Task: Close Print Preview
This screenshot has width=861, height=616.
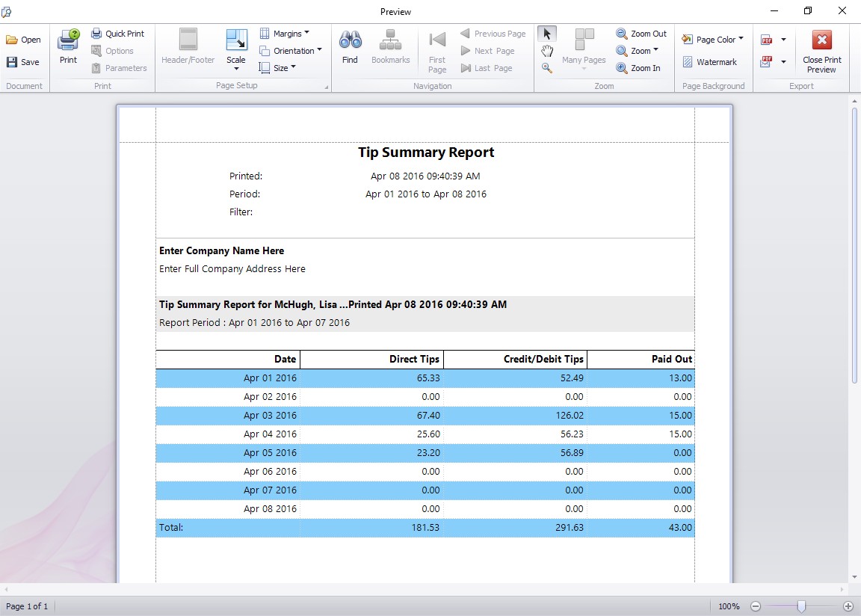Action: tap(821, 52)
